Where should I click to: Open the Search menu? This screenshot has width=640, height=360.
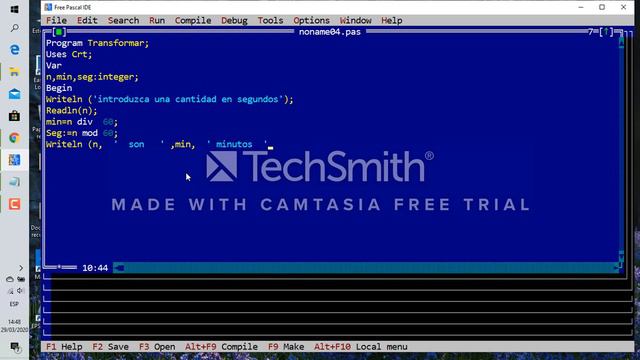tap(123, 20)
